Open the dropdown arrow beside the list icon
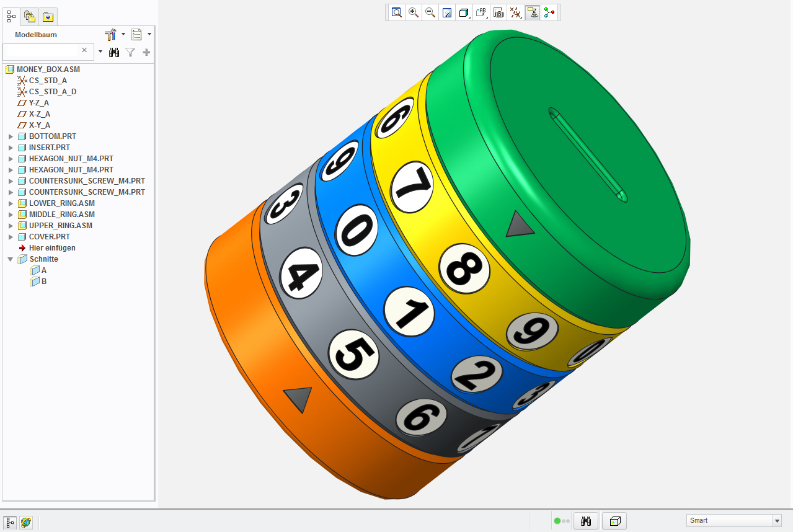The height and width of the screenshot is (532, 793). [x=149, y=35]
